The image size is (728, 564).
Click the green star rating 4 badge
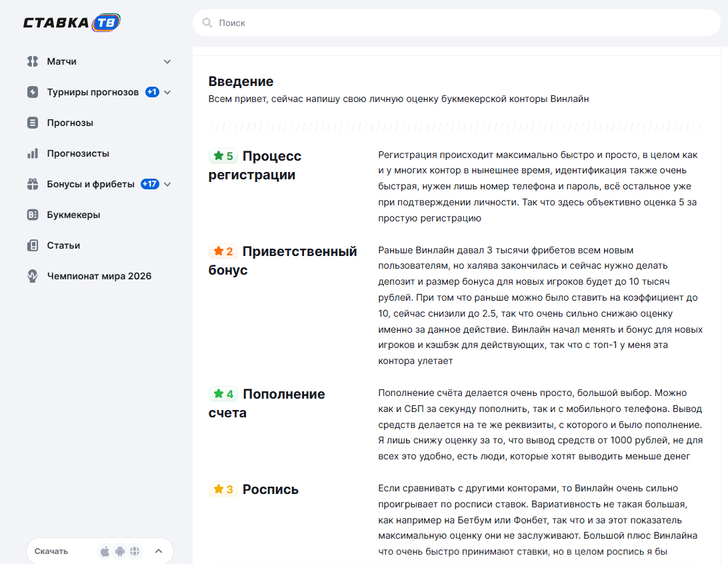pyautogui.click(x=223, y=394)
